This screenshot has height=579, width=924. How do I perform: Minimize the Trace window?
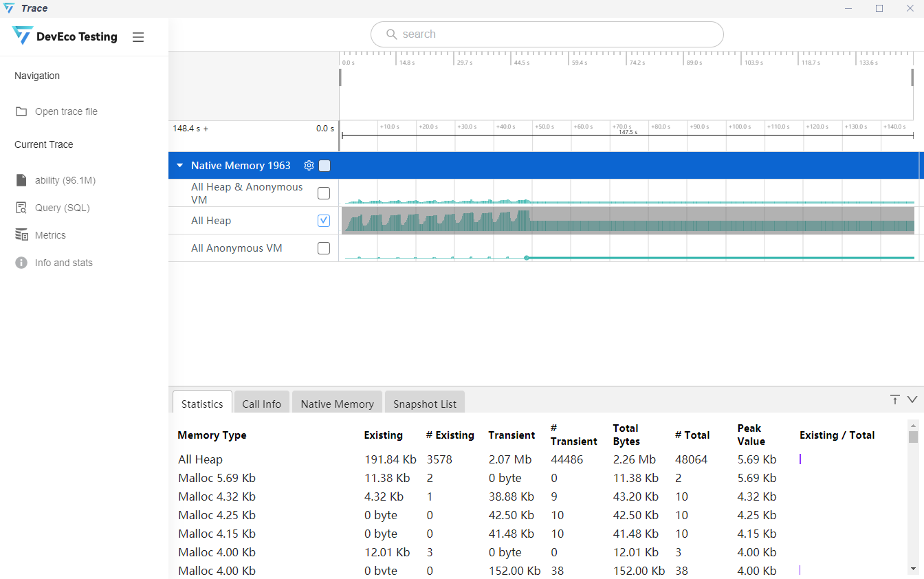(x=849, y=8)
